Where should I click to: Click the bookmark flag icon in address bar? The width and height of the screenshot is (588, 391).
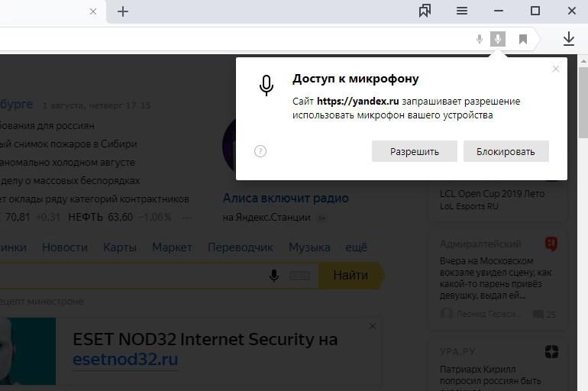point(523,39)
